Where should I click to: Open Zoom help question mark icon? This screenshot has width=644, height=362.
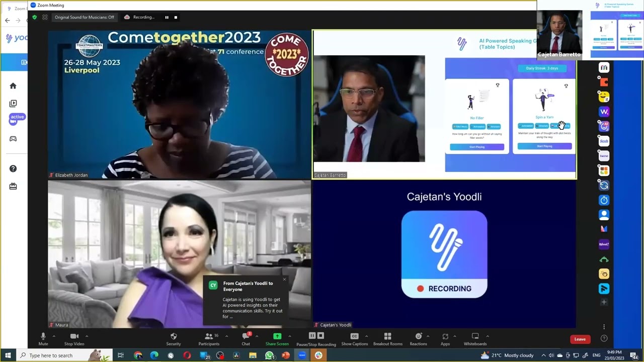604,338
